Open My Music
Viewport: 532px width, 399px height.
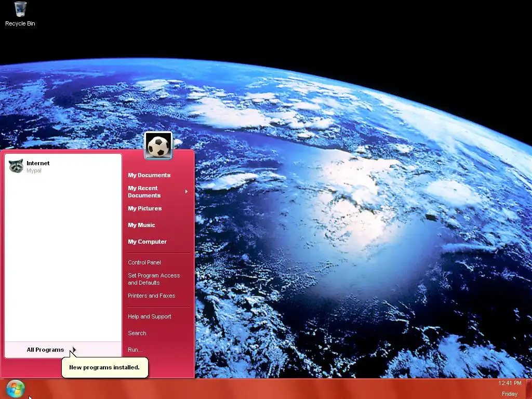click(x=141, y=225)
